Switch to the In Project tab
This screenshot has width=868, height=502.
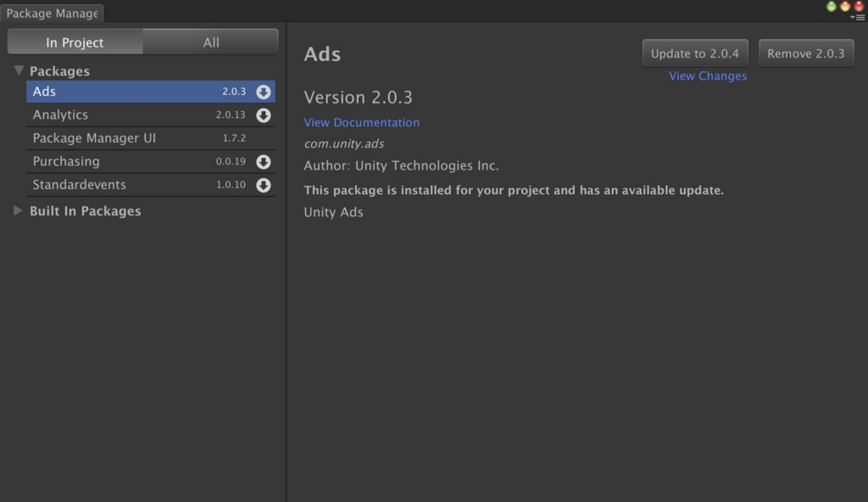point(75,42)
